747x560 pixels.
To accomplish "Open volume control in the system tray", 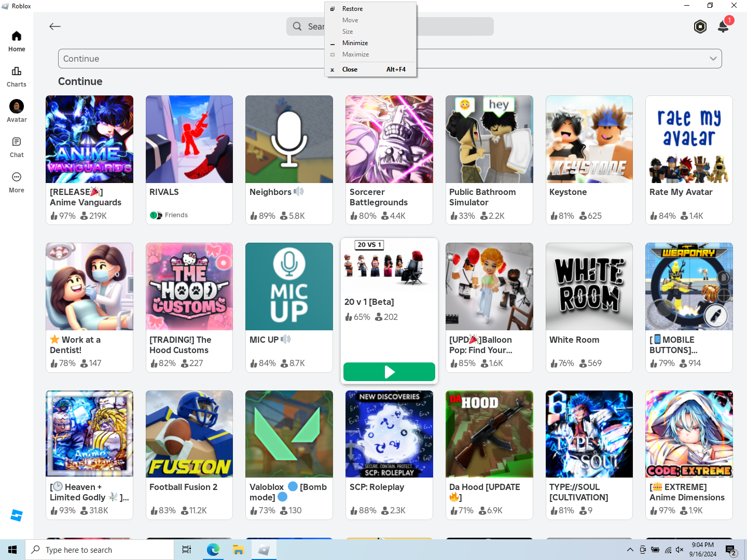I will click(x=680, y=550).
